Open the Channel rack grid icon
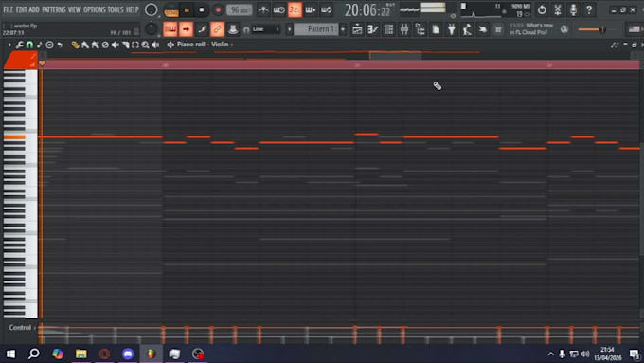 [388, 29]
